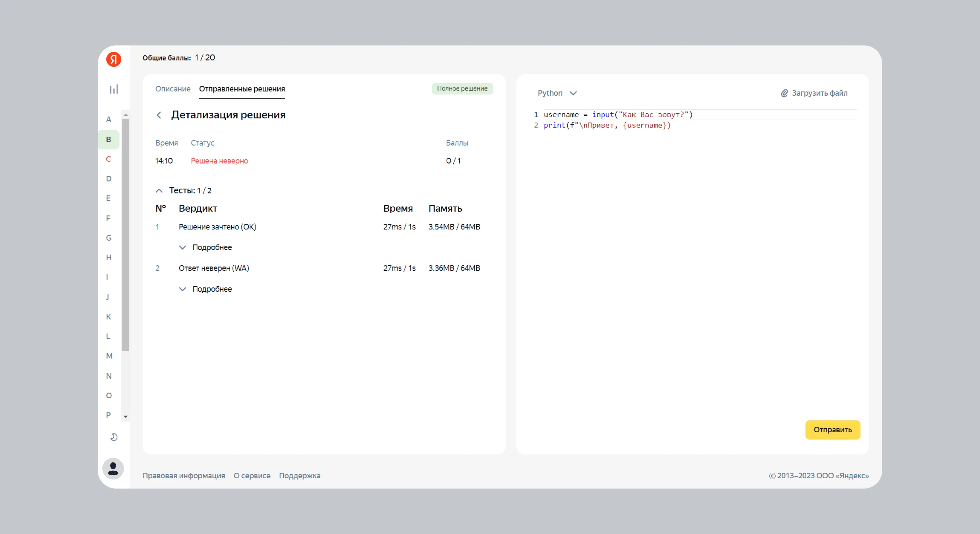Click the 3.54MB / 64MB memory value
Screen dimensions: 980x534
[454, 227]
